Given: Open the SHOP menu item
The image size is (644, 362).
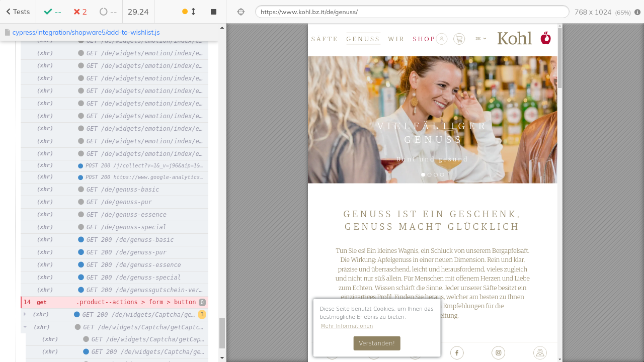Looking at the screenshot, I should (424, 39).
